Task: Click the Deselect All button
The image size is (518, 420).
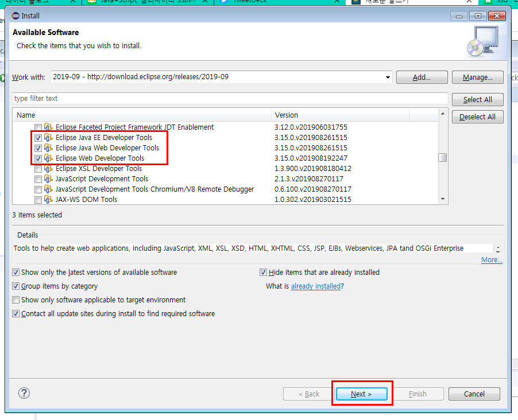Action: tap(477, 117)
